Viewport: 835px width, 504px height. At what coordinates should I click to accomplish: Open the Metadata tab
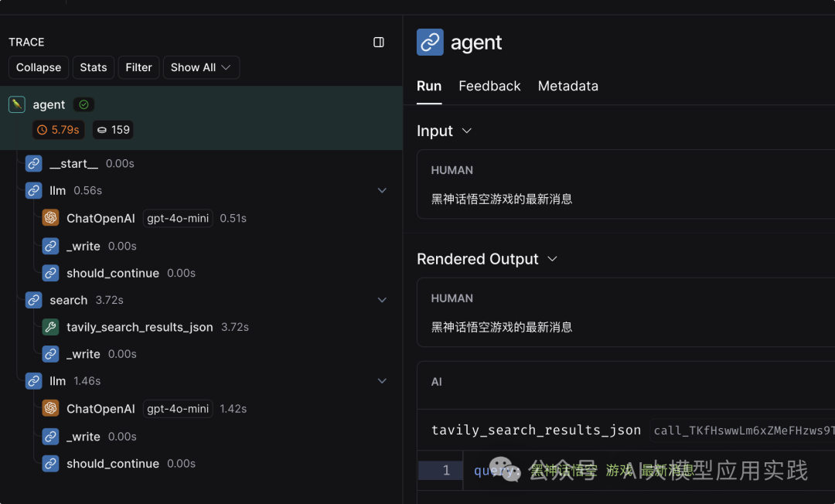tap(568, 86)
